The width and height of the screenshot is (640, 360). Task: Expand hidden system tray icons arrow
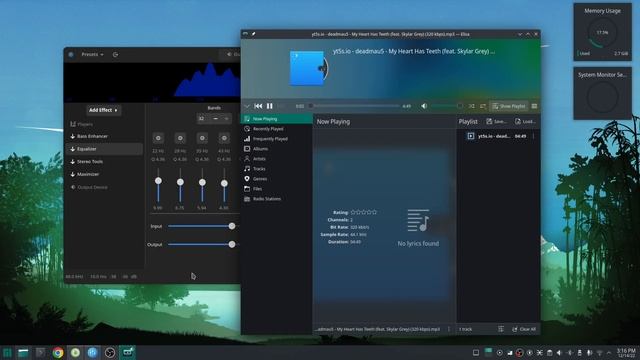click(609, 353)
